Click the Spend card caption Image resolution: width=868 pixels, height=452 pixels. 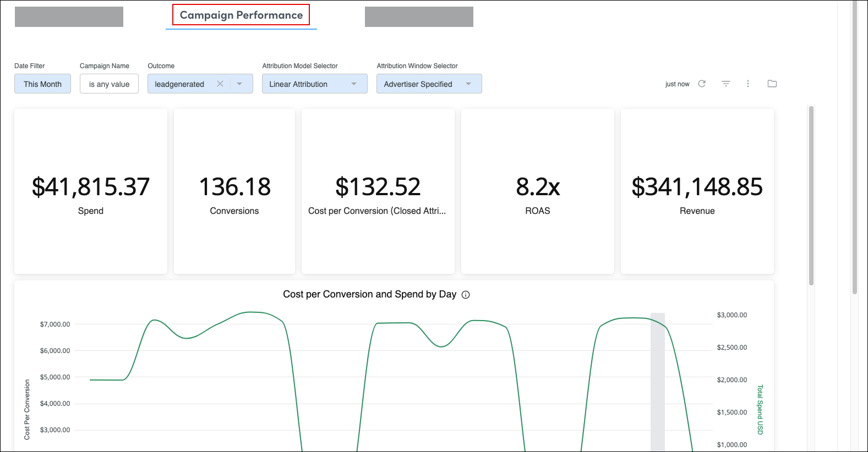pos(91,211)
